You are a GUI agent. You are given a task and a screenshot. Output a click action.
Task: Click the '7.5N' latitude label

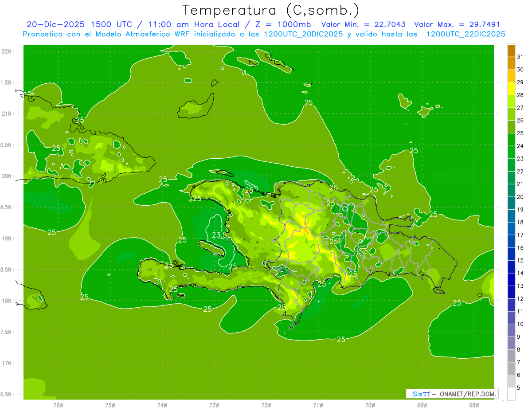point(7,332)
